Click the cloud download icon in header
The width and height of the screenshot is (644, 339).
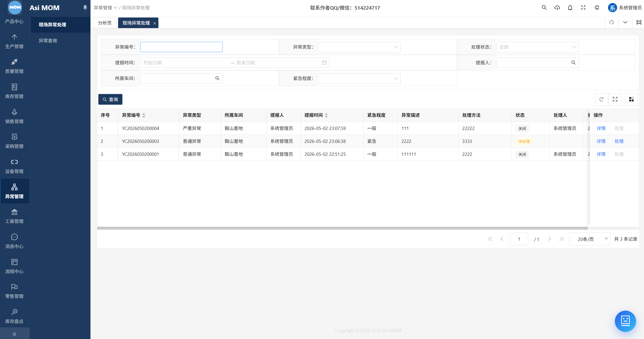tap(557, 8)
